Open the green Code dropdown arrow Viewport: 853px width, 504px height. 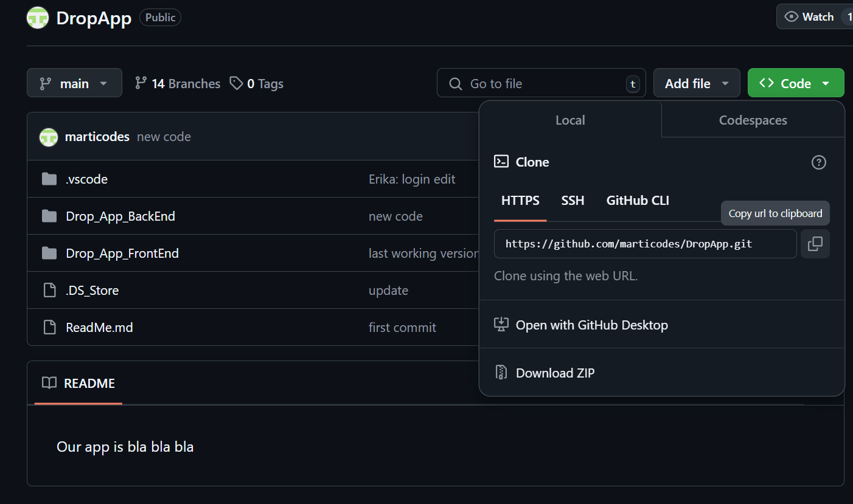[x=826, y=83]
